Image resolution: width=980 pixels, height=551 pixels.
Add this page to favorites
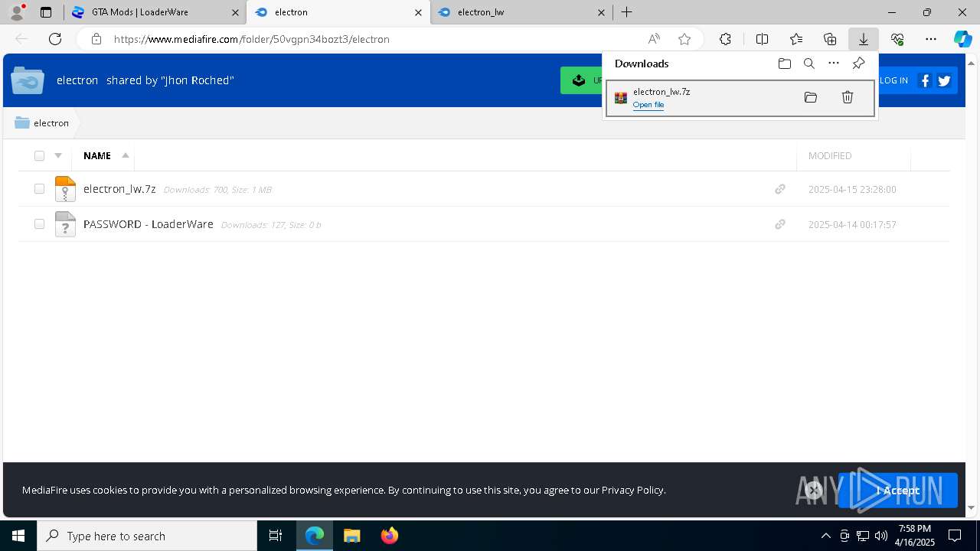(684, 39)
